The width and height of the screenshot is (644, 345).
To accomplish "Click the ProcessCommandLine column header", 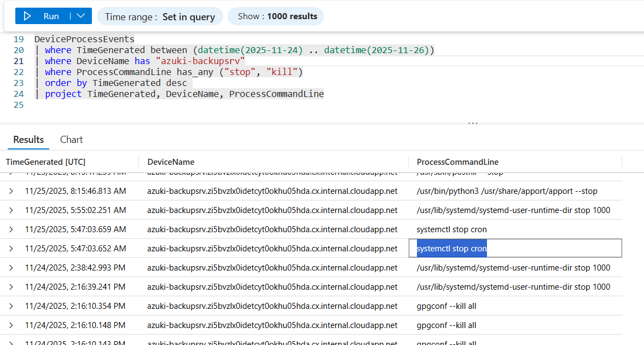I will pos(457,162).
